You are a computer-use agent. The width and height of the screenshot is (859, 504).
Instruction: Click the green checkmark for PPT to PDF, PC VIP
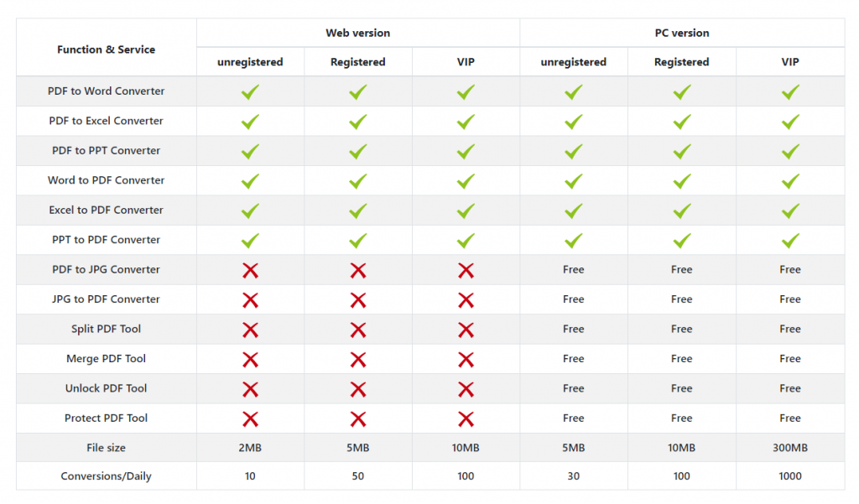(790, 241)
